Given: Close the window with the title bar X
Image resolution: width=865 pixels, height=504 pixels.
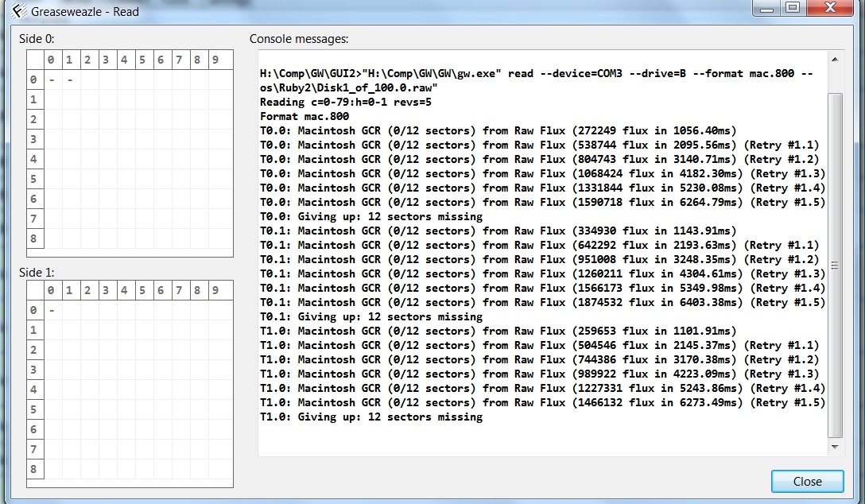Looking at the screenshot, I should [x=830, y=8].
